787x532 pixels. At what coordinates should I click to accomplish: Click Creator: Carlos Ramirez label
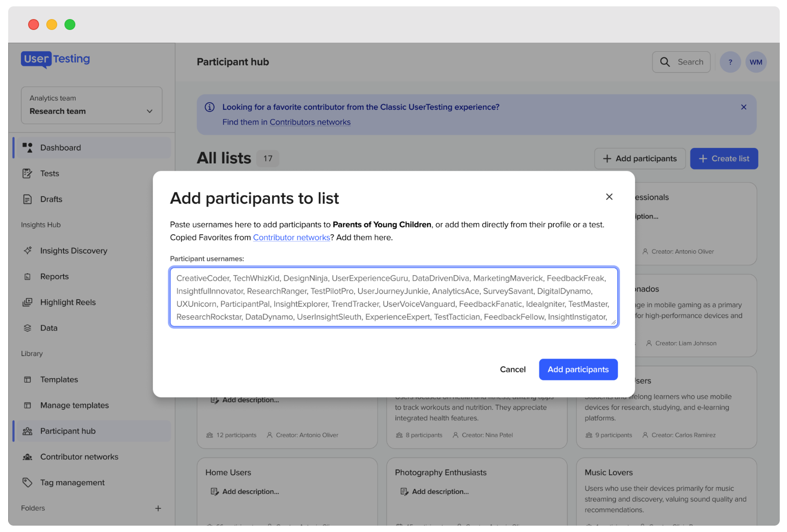(679, 435)
